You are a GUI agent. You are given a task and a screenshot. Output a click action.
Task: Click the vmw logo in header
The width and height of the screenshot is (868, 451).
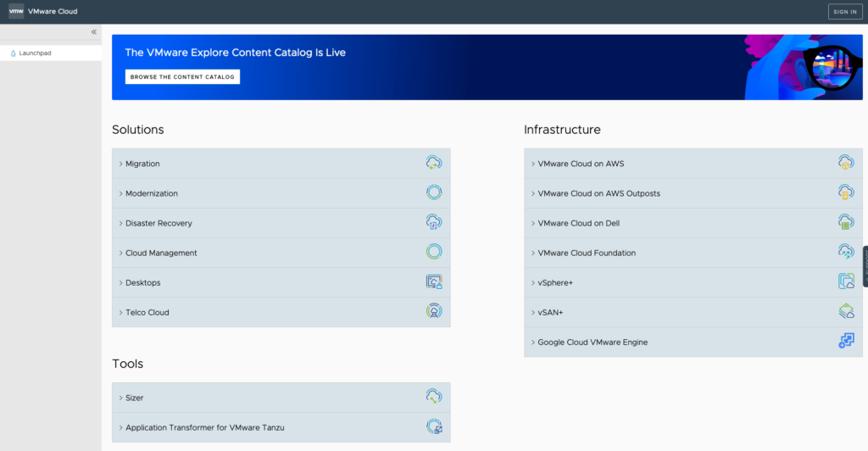coord(16,11)
